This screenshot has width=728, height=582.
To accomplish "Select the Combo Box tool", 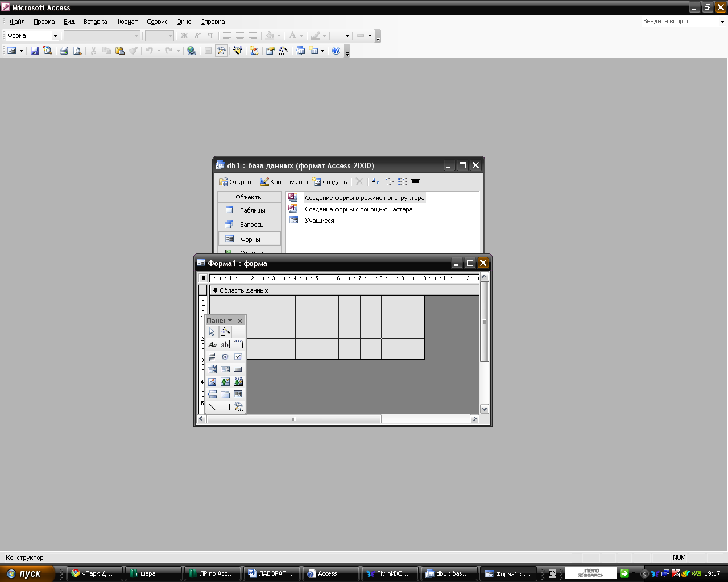I will pyautogui.click(x=212, y=369).
